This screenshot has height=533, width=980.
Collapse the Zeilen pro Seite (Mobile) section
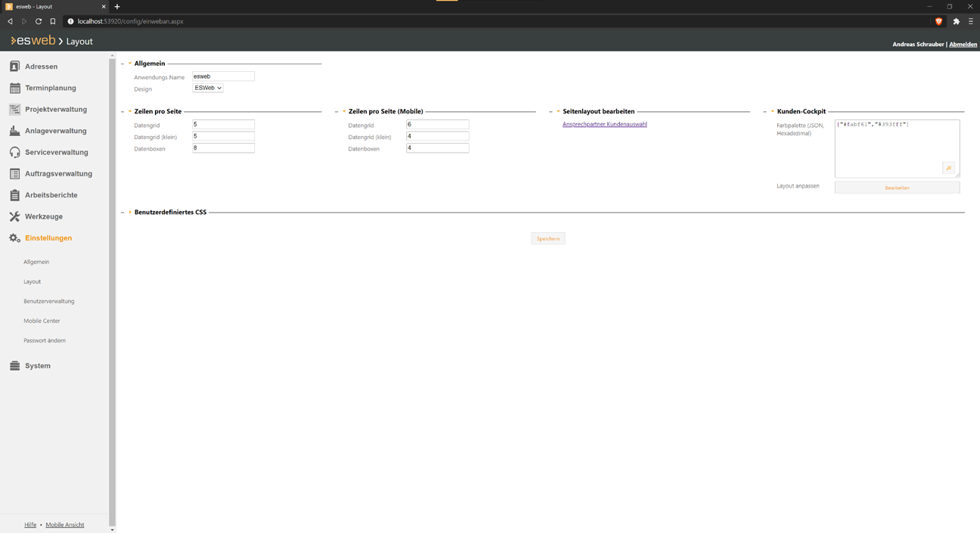pyautogui.click(x=344, y=111)
